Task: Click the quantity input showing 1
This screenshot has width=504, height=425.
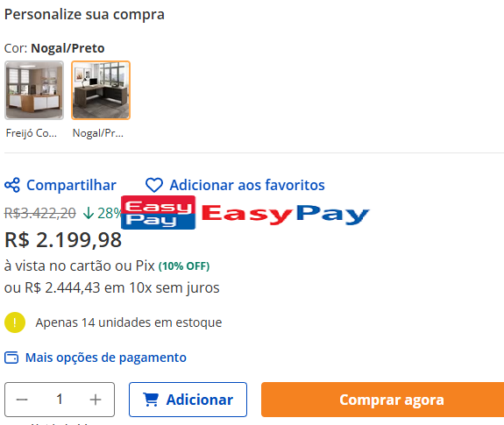Action: click(60, 400)
